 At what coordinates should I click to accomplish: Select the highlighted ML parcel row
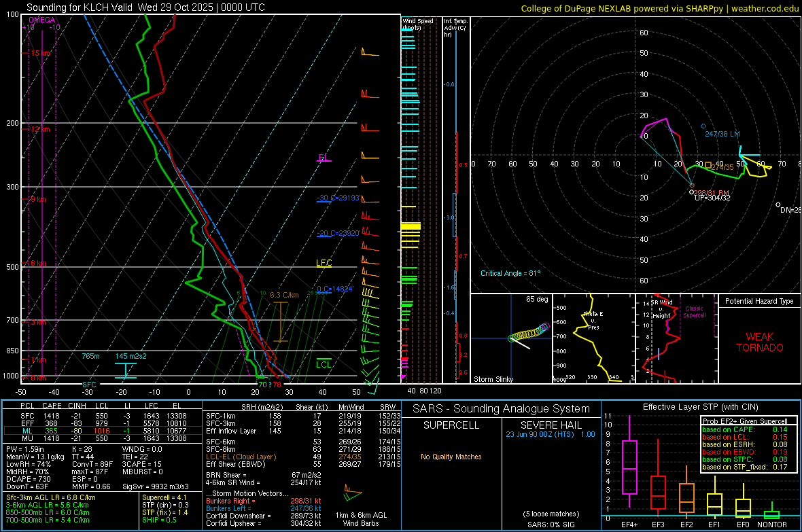[x=102, y=431]
